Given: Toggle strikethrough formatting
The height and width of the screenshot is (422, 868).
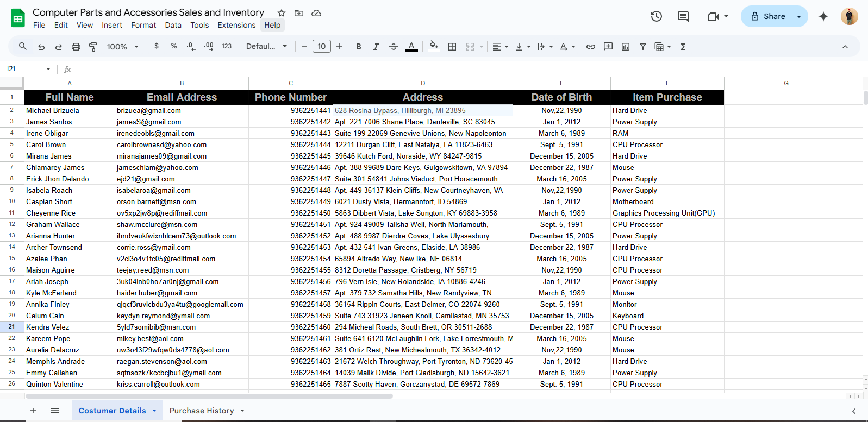Looking at the screenshot, I should point(394,47).
